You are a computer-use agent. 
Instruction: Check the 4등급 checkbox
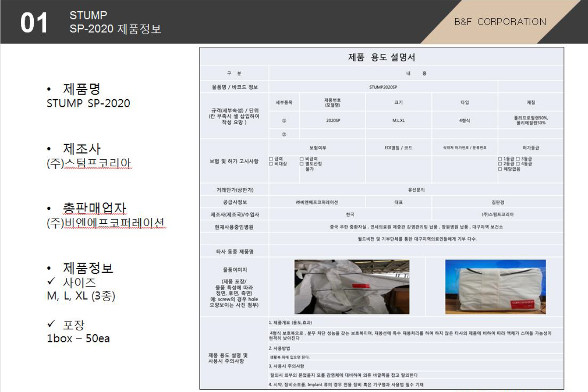tap(518, 164)
